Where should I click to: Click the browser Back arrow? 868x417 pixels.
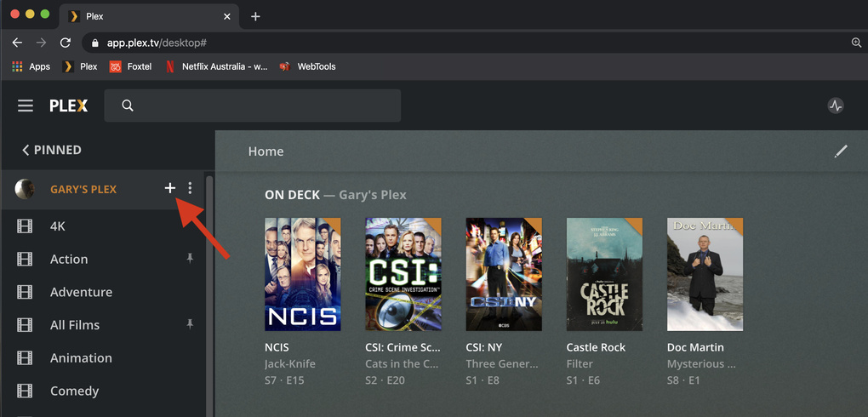[x=17, y=43]
